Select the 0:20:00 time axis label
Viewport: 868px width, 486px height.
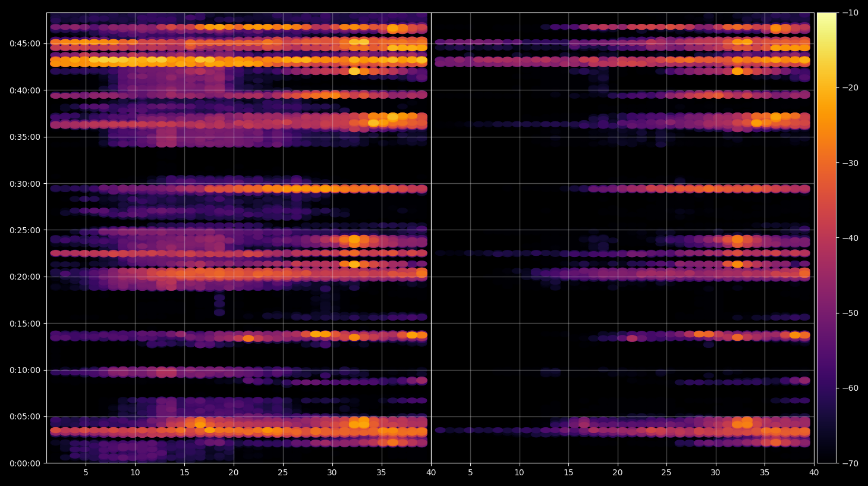click(x=25, y=277)
